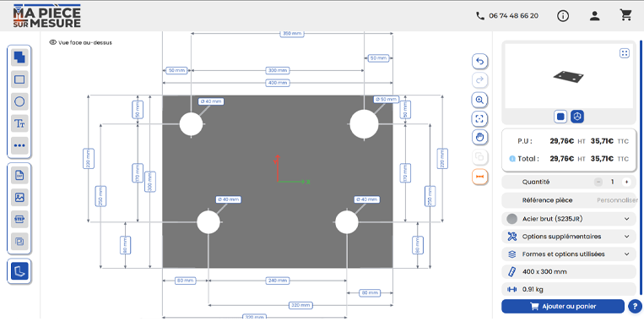Open more shapes via three-dots icon
Screen dimensions: 644x322
pyautogui.click(x=19, y=145)
